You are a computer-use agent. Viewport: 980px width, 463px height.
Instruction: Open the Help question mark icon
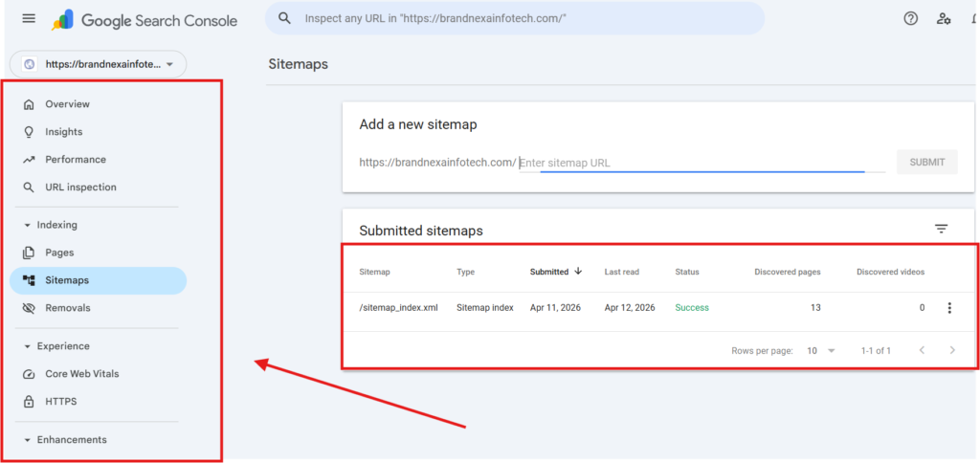910,19
